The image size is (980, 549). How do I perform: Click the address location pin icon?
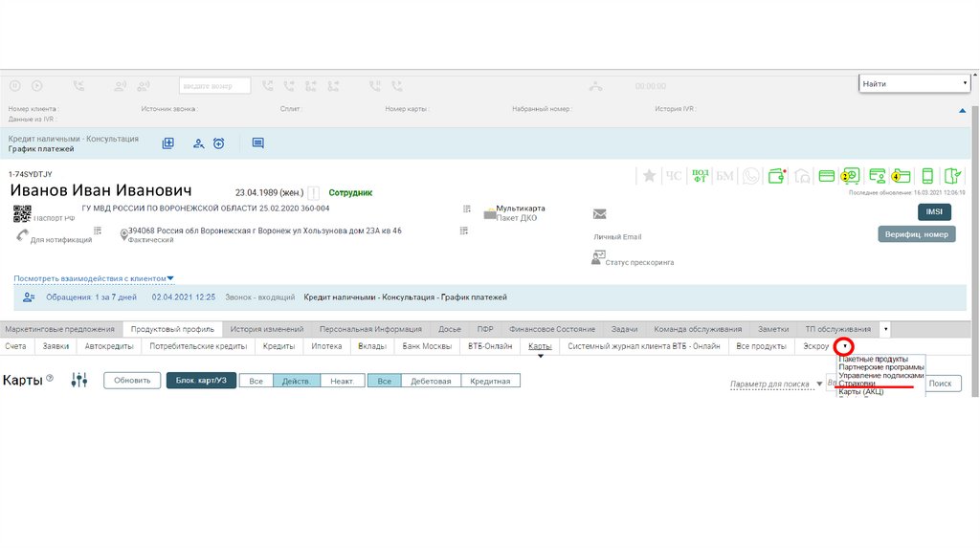click(123, 235)
